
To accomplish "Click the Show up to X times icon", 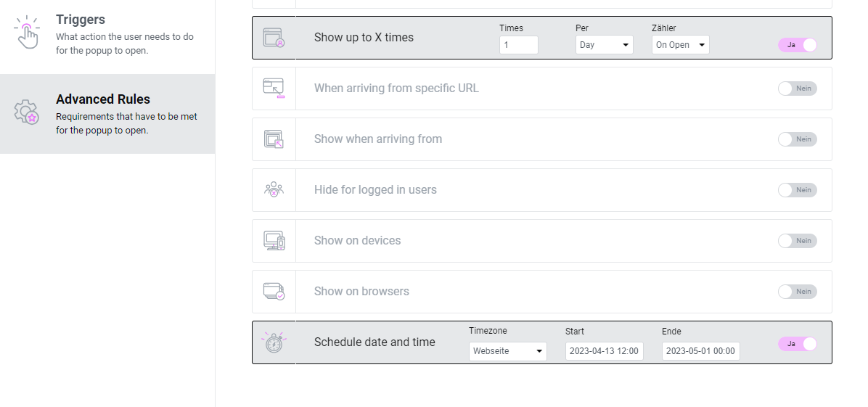I will pos(274,38).
